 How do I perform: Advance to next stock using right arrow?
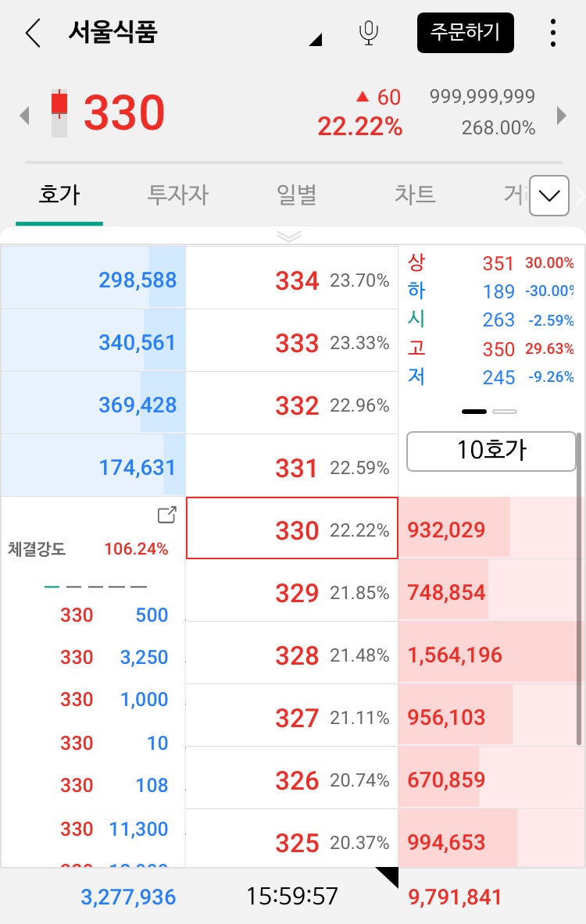pos(561,115)
